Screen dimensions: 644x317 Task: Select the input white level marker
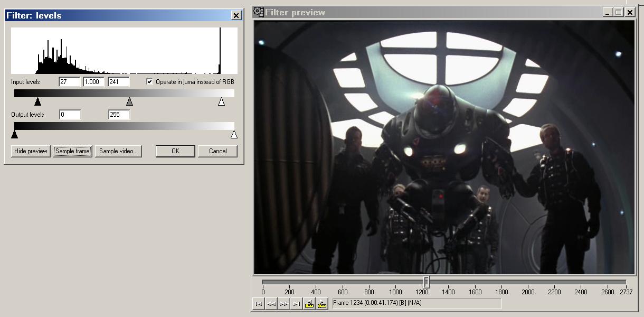pos(221,101)
